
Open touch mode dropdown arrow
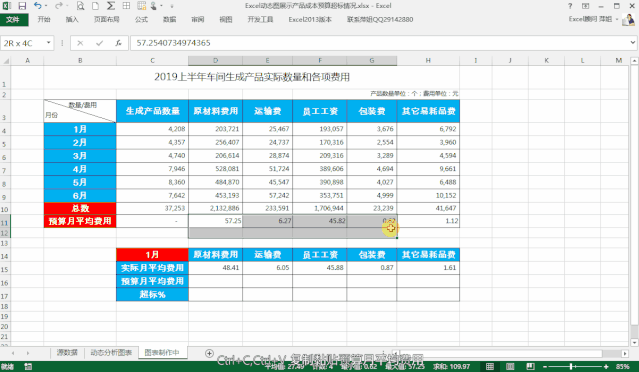tap(161, 6)
